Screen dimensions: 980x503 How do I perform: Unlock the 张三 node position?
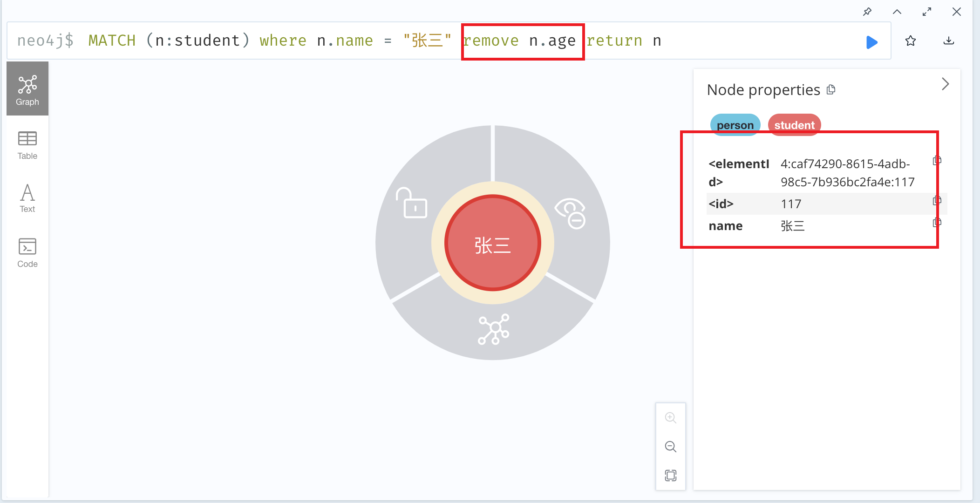411,203
